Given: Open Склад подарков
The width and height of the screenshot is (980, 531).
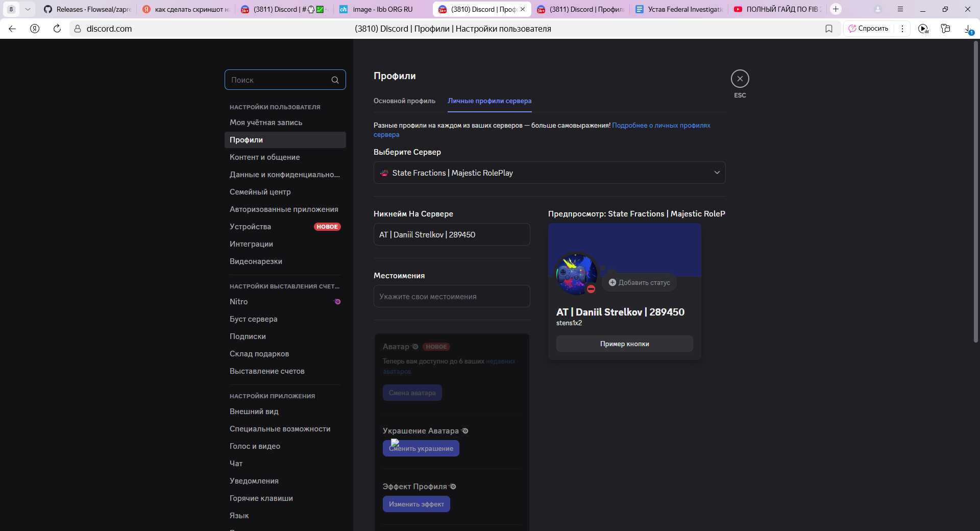Looking at the screenshot, I should 285,354.
